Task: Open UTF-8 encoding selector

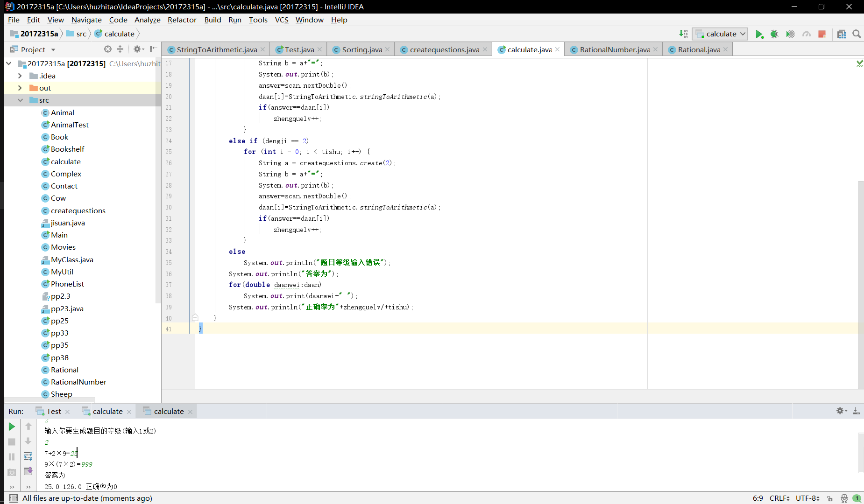Action: 807,498
